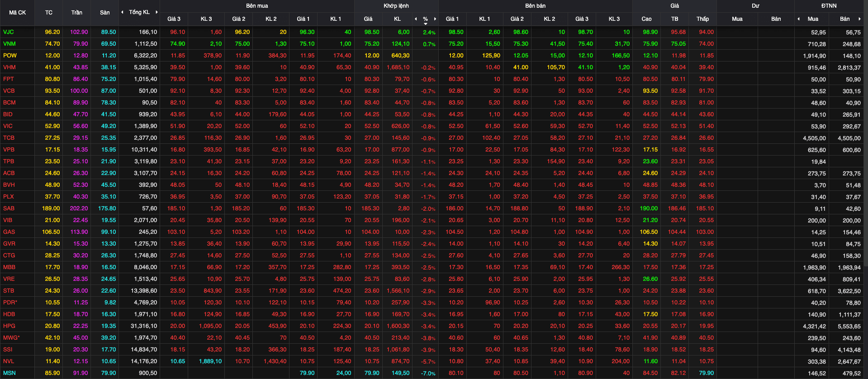Open the VIC stock symbol
This screenshot has height=379, width=868.
pos(8,126)
